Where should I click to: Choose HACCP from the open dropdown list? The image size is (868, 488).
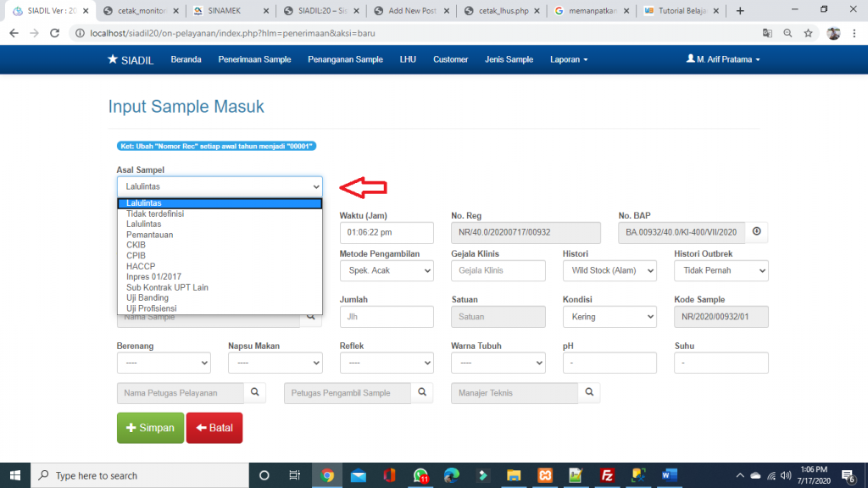tap(141, 266)
